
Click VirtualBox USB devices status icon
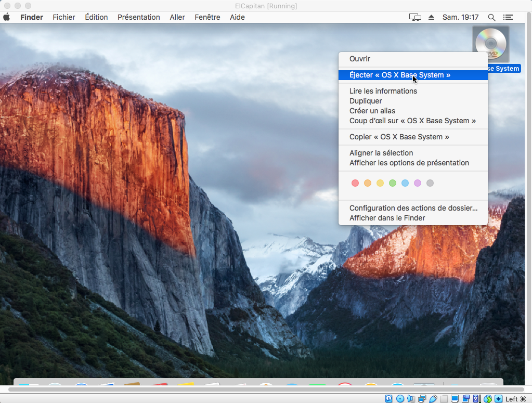pos(433,399)
